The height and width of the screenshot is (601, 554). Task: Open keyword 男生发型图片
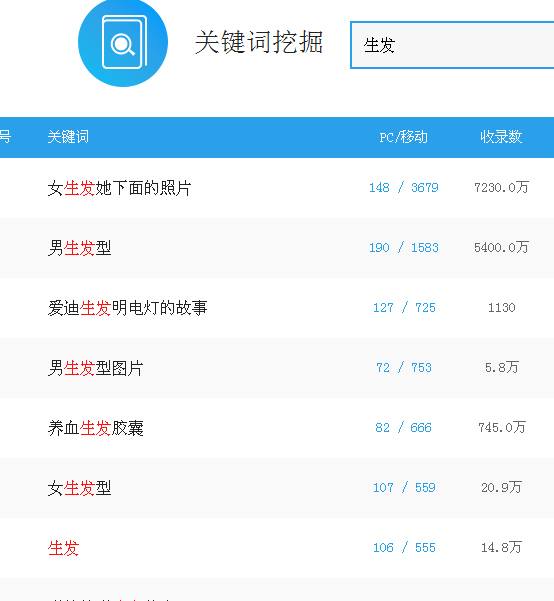(x=95, y=368)
